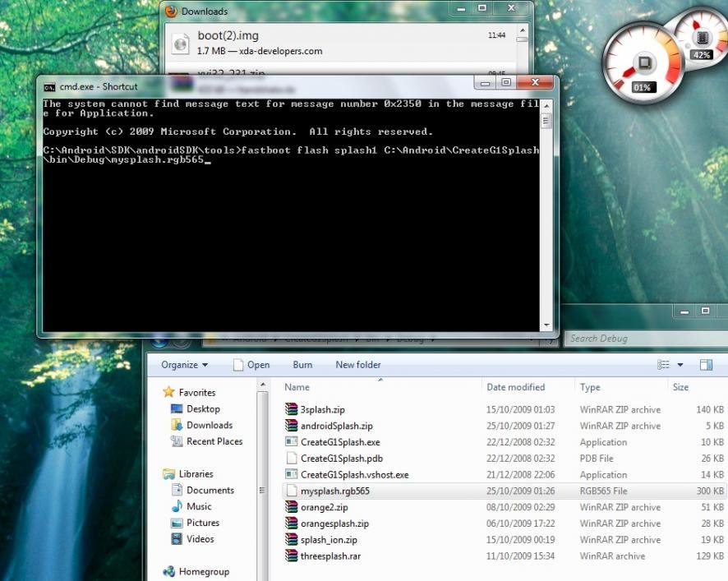
Task: Click the orangesplash.zip archive icon
Action: [291, 523]
